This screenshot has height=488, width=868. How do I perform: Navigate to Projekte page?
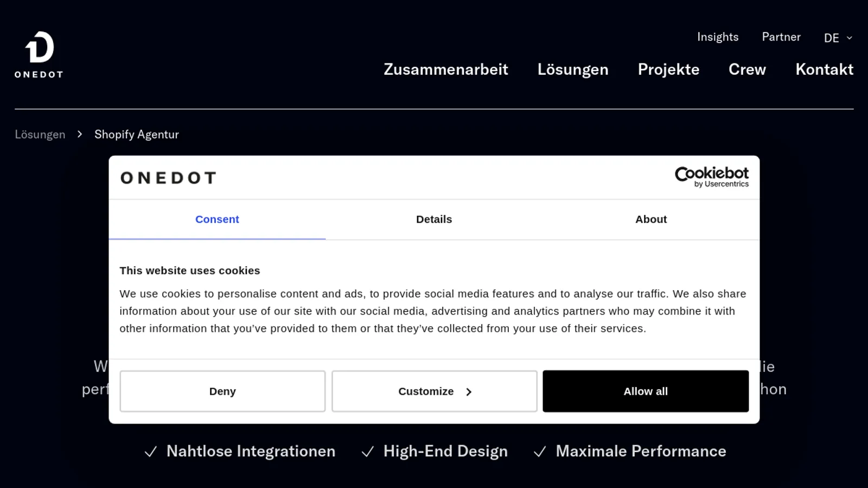point(668,69)
